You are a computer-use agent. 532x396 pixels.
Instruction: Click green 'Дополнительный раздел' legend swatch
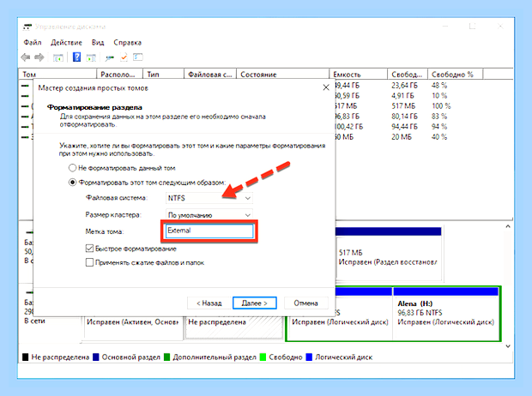[x=166, y=357]
